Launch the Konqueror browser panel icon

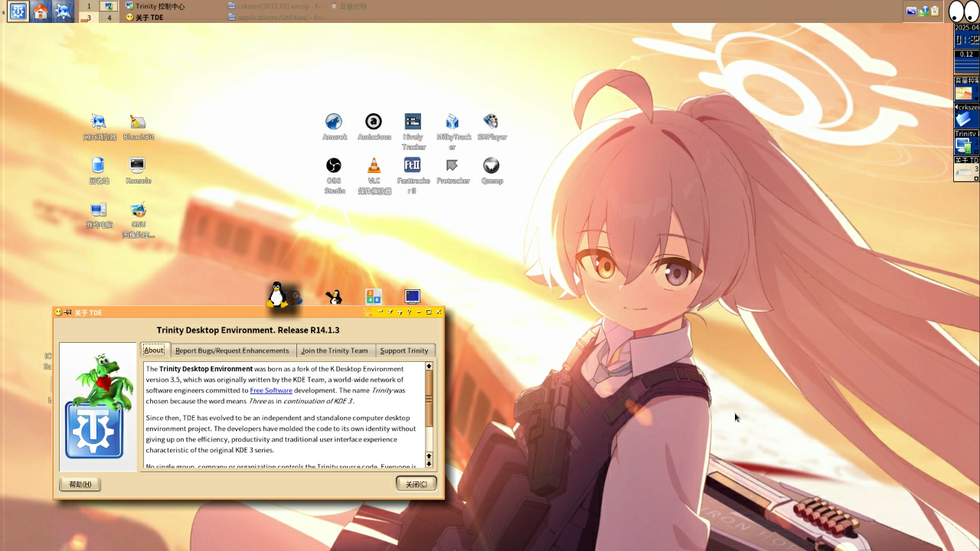(x=63, y=11)
